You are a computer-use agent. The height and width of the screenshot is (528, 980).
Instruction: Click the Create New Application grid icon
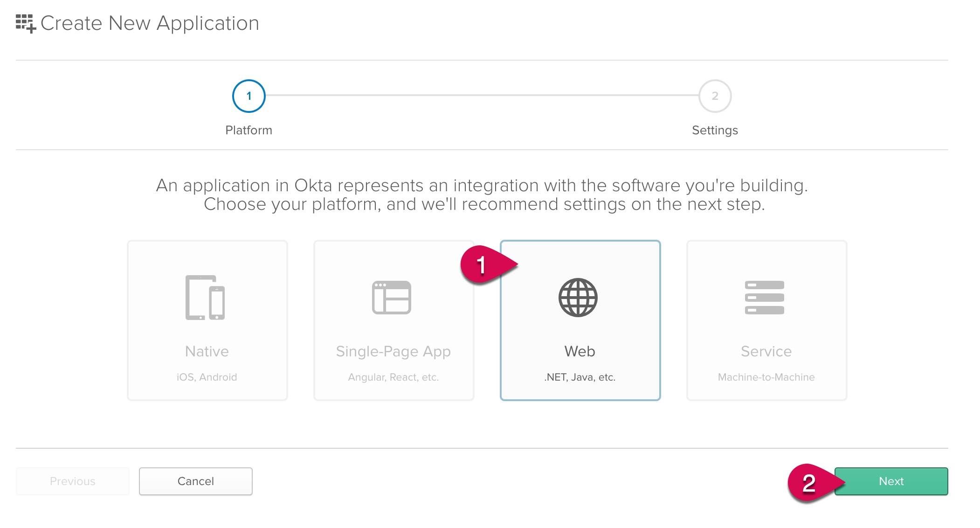tap(25, 23)
